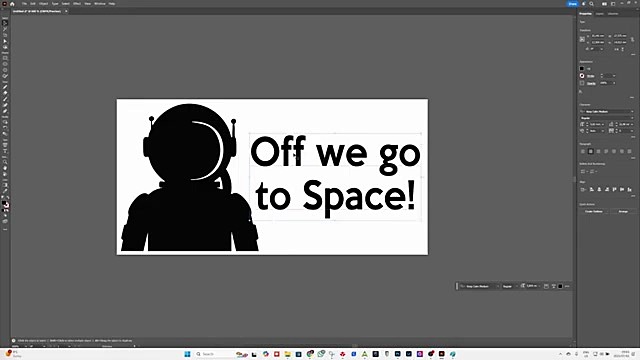This screenshot has height=360, width=640.
Task: Open the Stroke color swatch in Appearance
Action: tap(582, 76)
